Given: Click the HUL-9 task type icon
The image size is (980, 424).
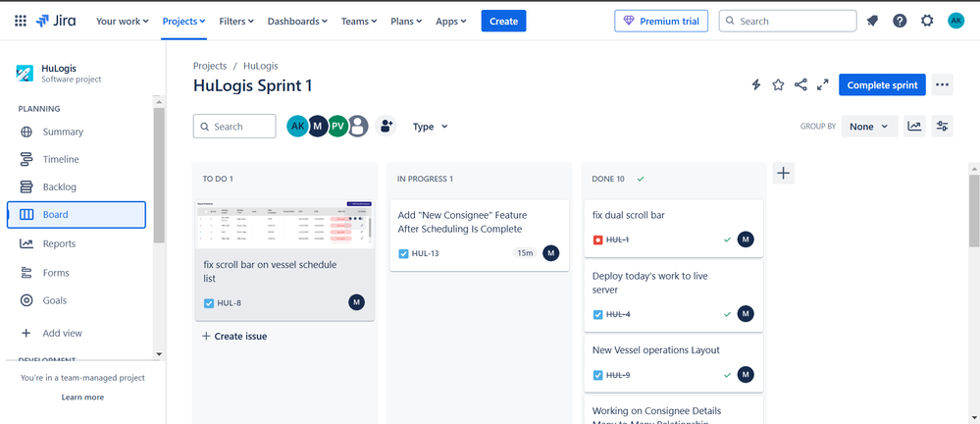Looking at the screenshot, I should click(597, 375).
